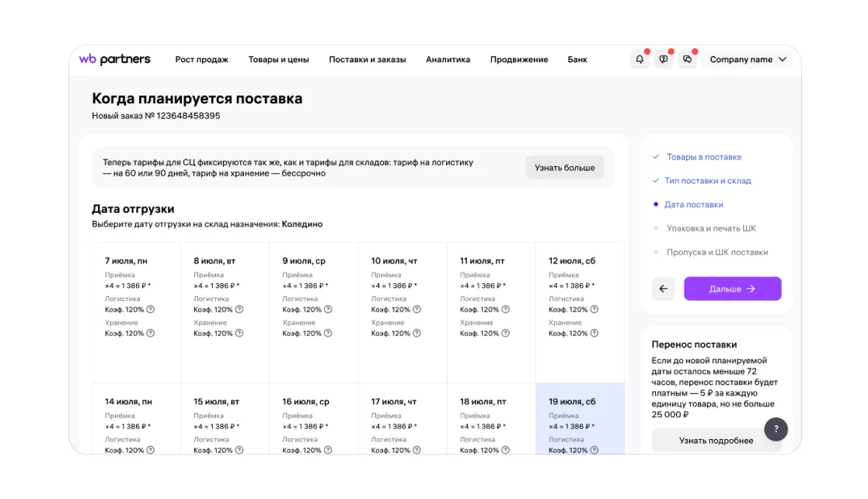Go to Тип поставки и склад step

click(707, 181)
